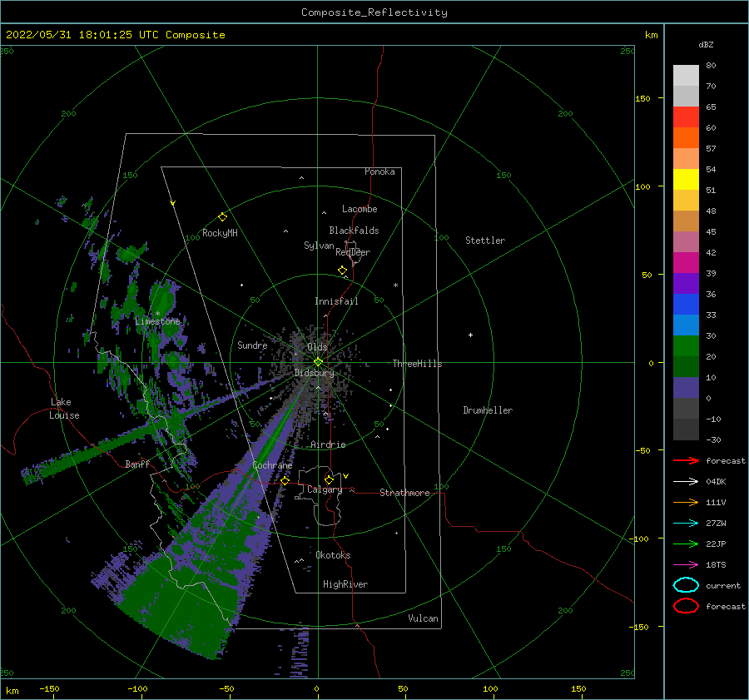The height and width of the screenshot is (700, 749).
Task: Click the purple 10 dBZ color swatch
Action: [x=686, y=387]
